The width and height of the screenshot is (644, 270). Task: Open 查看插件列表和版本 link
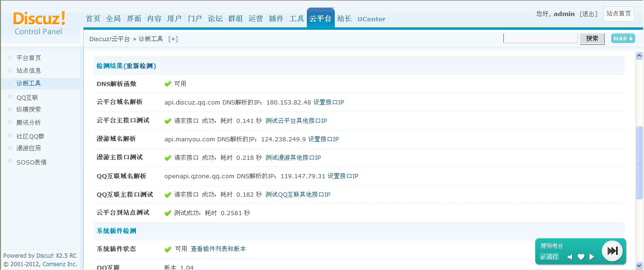218,249
